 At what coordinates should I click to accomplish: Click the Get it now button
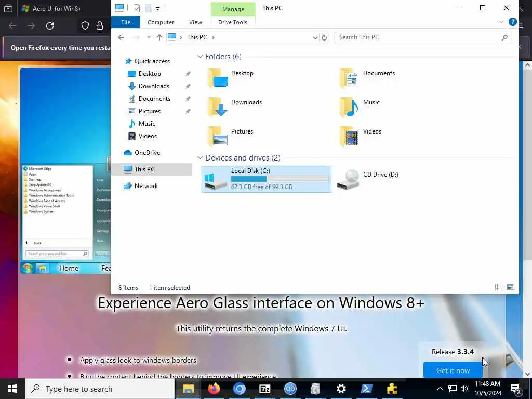coord(453,370)
